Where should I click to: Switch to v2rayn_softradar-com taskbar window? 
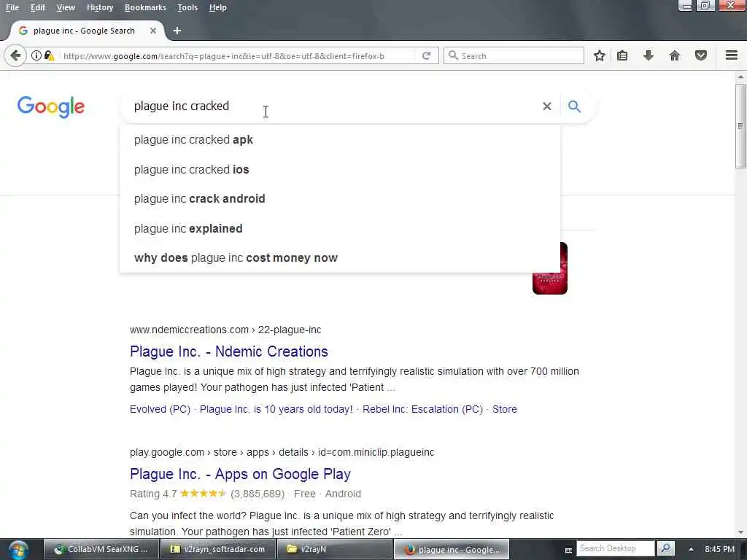[218, 549]
